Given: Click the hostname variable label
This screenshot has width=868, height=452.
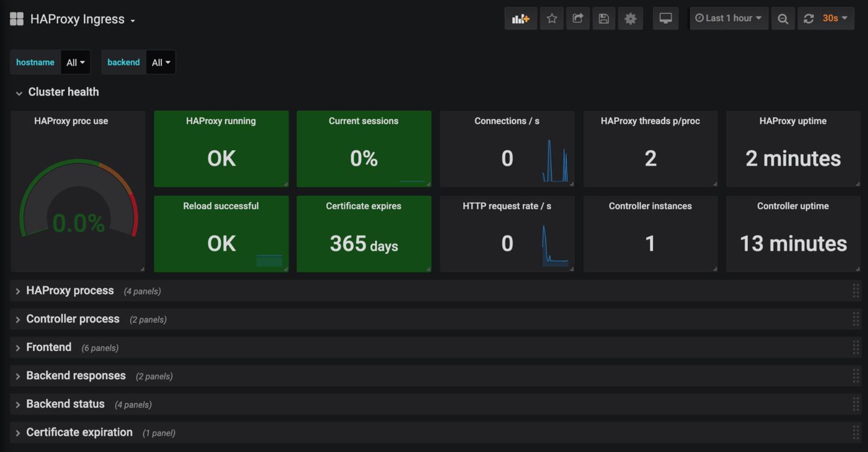Looking at the screenshot, I should [35, 62].
